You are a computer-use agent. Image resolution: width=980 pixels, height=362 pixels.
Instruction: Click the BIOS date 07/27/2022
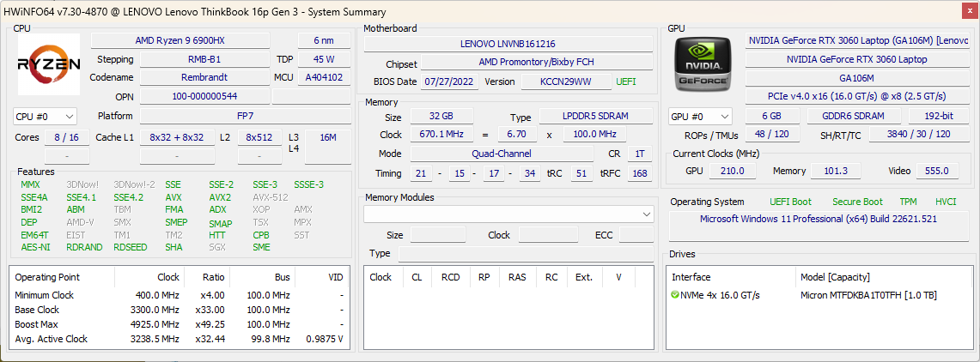pos(450,81)
